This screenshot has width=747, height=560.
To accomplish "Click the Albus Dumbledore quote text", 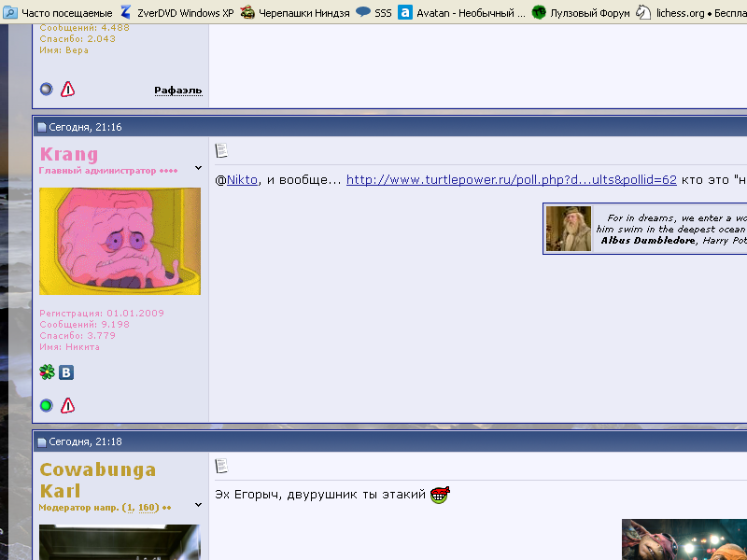I will click(670, 229).
